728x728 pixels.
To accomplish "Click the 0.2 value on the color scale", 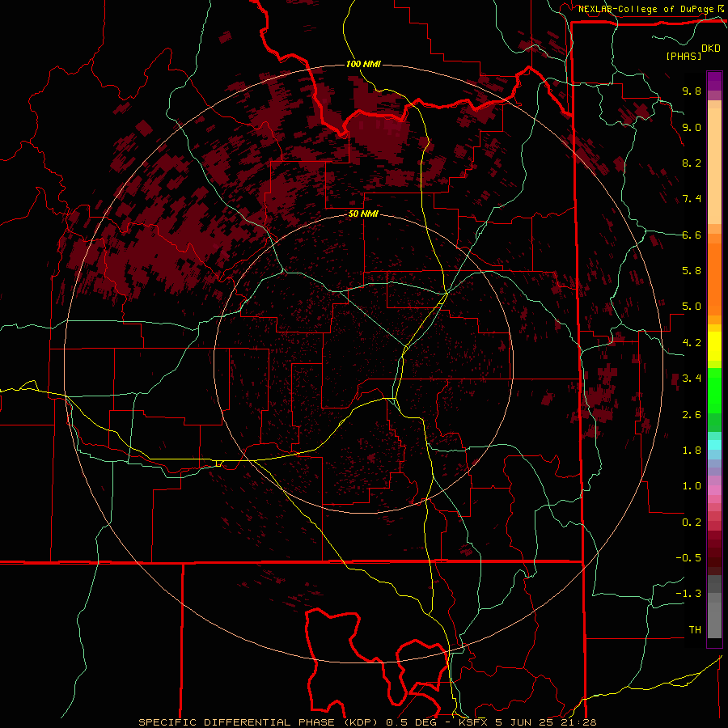I will coord(692,523).
